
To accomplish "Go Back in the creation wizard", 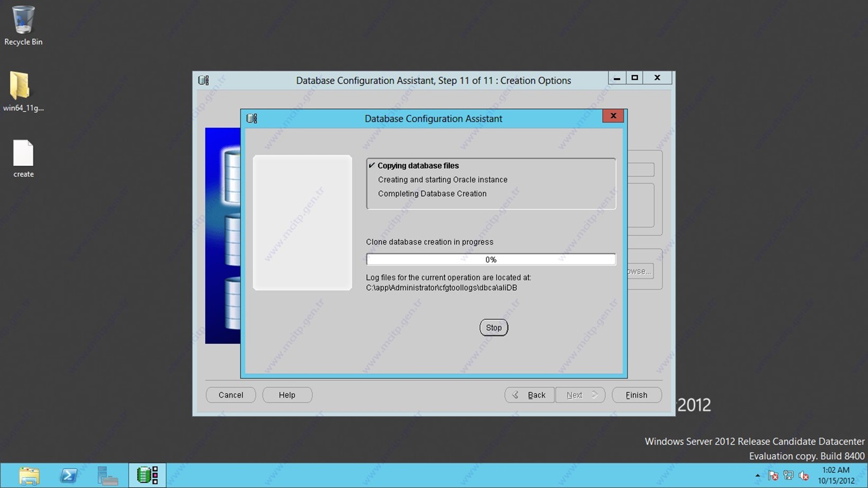I will tap(530, 395).
